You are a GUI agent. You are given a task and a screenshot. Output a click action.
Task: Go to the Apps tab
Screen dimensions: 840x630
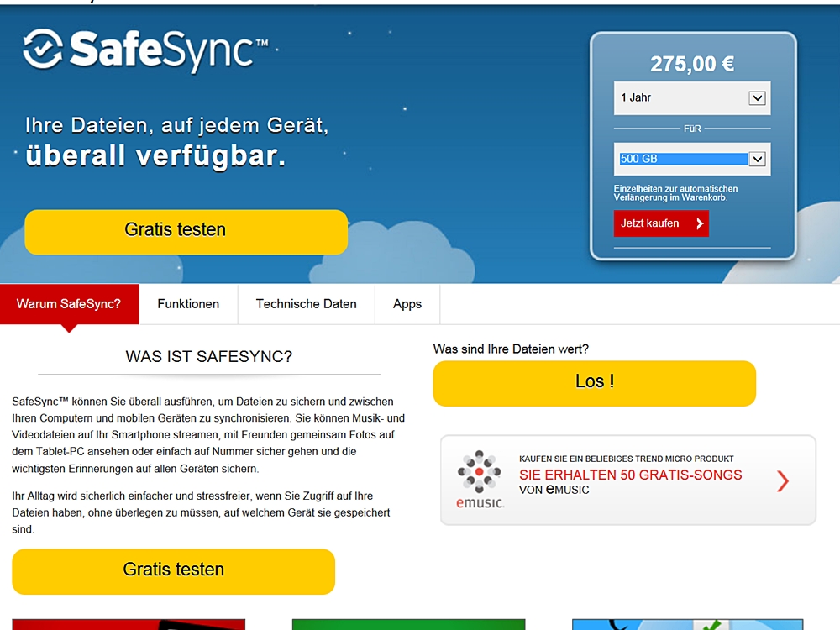[407, 304]
